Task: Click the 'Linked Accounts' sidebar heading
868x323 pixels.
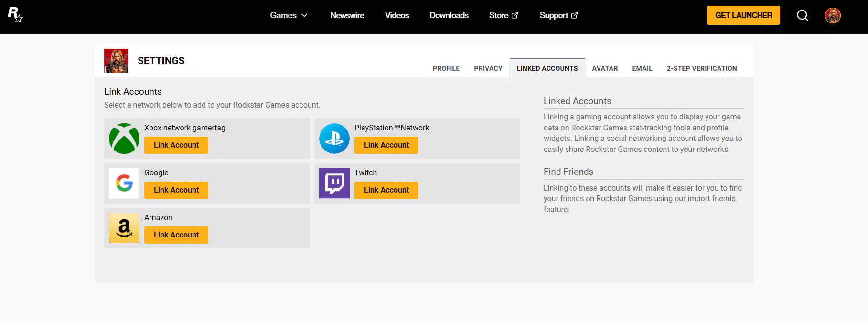Action: click(578, 101)
